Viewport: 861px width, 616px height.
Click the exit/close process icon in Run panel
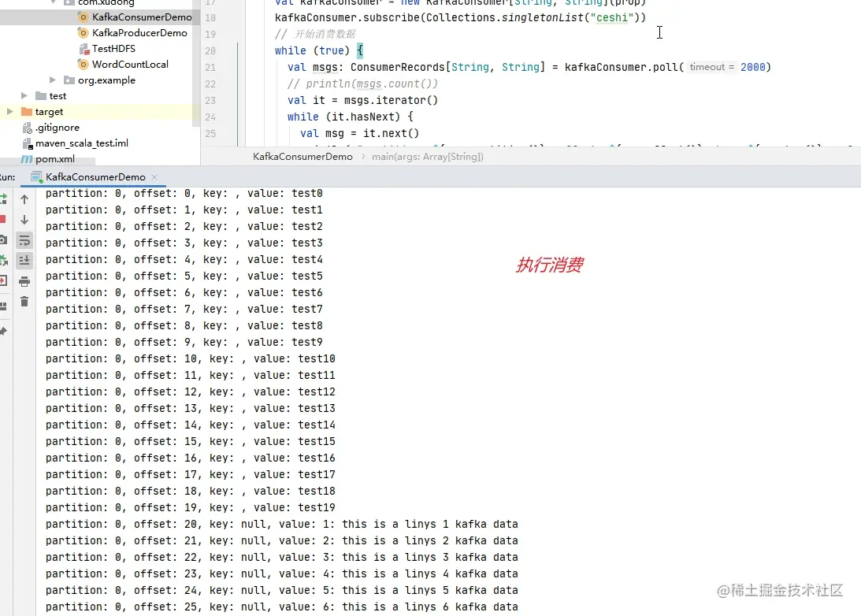2,280
